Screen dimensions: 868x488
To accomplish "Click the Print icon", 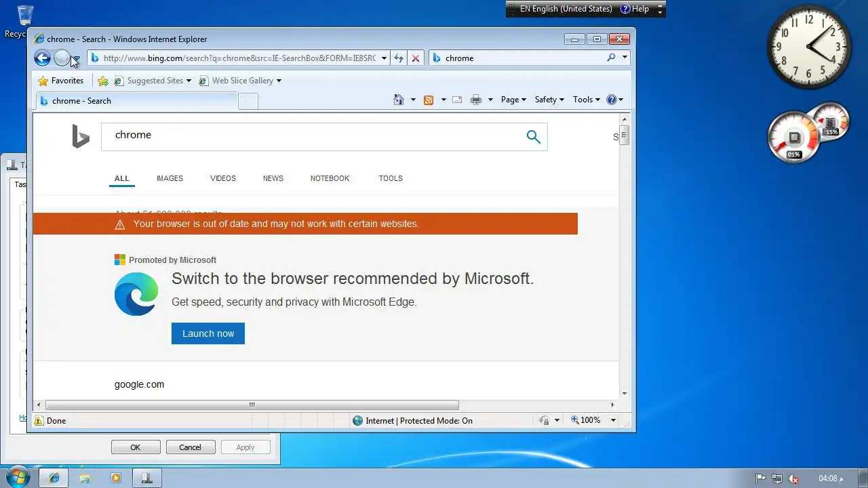I will coord(476,100).
